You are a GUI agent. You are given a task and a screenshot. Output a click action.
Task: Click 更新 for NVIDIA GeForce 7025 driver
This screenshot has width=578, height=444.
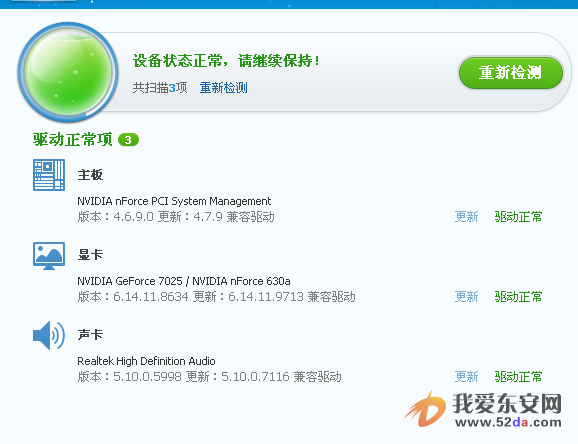466,296
